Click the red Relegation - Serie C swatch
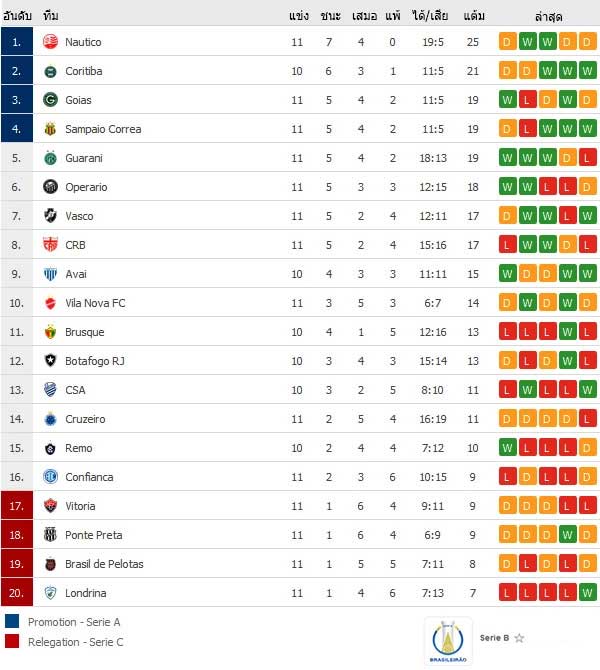This screenshot has height=670, width=600. 12,641
